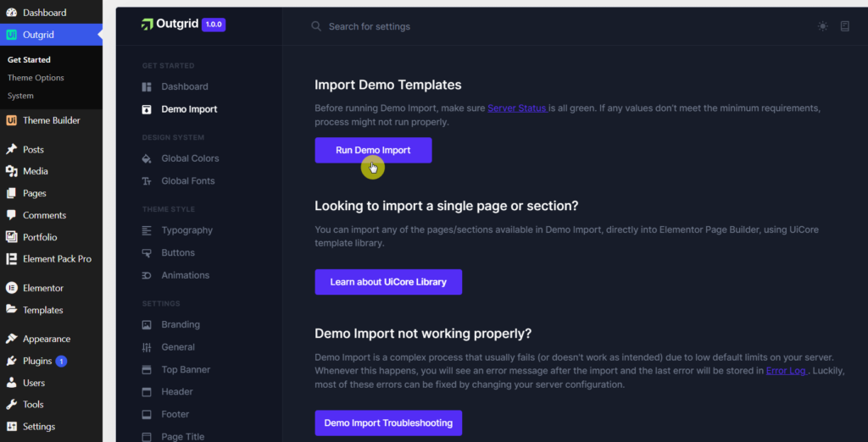
Task: Click the Appearance paintbrush icon
Action: point(11,339)
